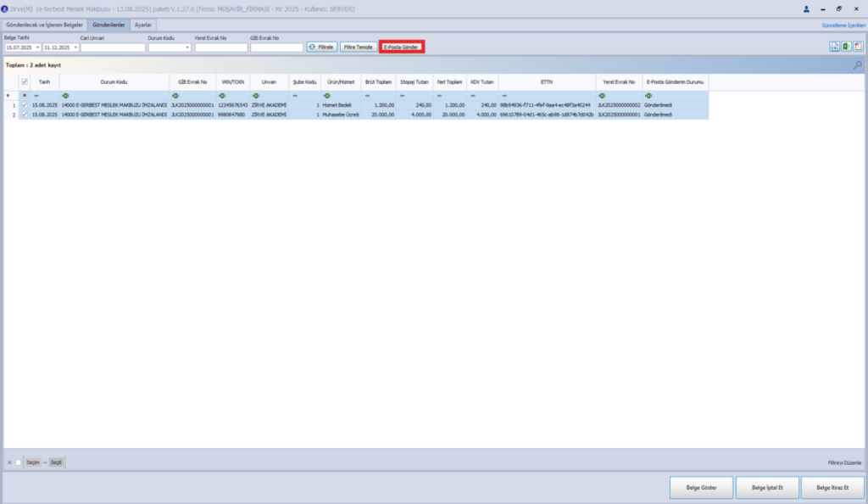The height and width of the screenshot is (504, 868).
Task: Sort by the Şube Kodu column header
Action: click(304, 82)
